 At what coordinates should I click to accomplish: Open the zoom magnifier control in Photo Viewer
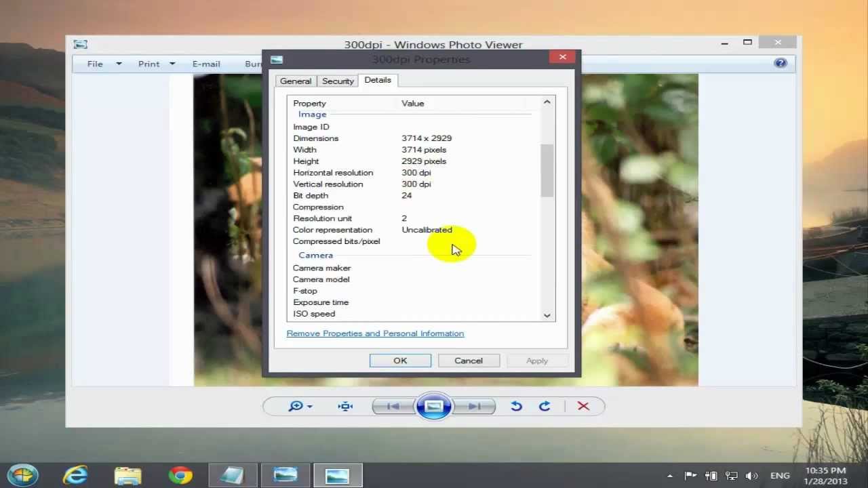coord(296,406)
